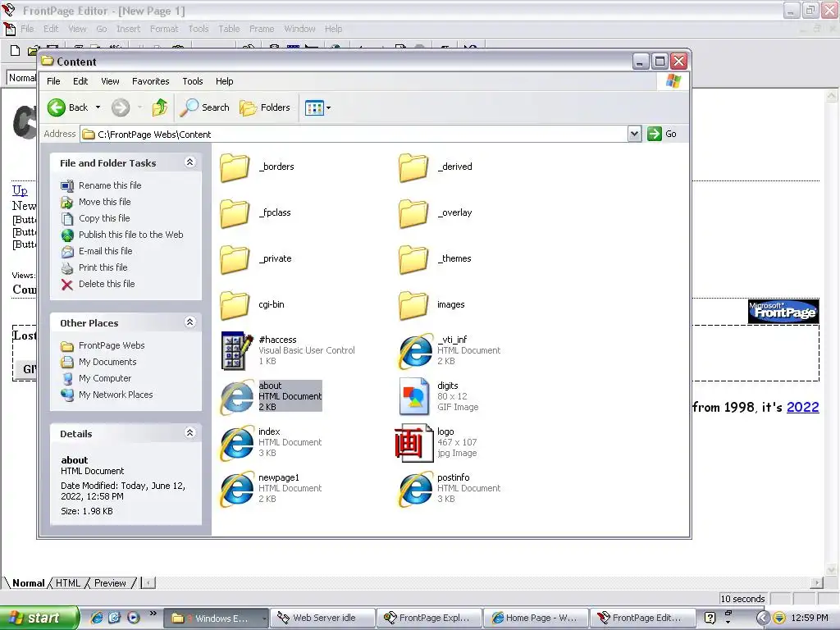Click Publish this file to the Web
Screen dimensions: 840x630
click(x=130, y=235)
